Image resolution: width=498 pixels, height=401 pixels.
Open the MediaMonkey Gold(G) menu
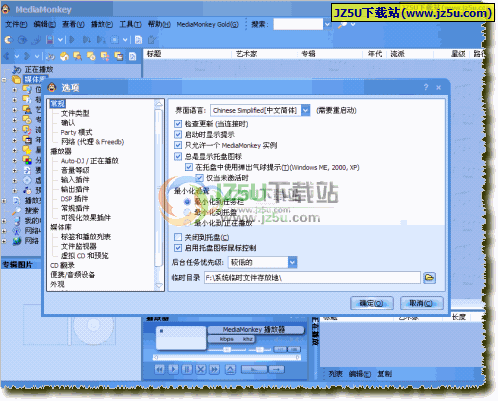click(207, 24)
